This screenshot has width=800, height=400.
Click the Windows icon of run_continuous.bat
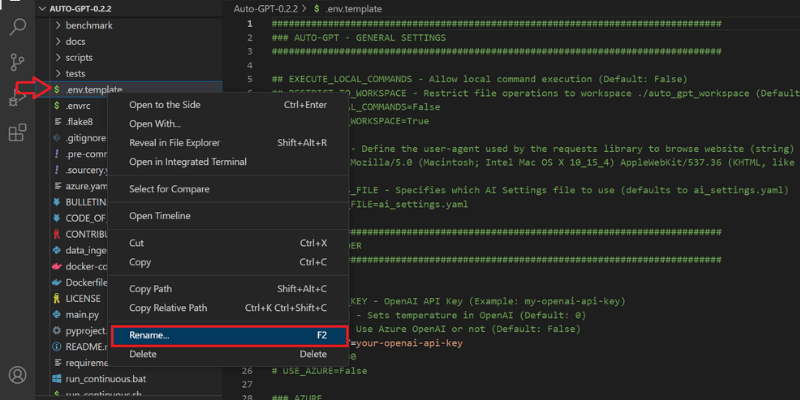click(57, 379)
